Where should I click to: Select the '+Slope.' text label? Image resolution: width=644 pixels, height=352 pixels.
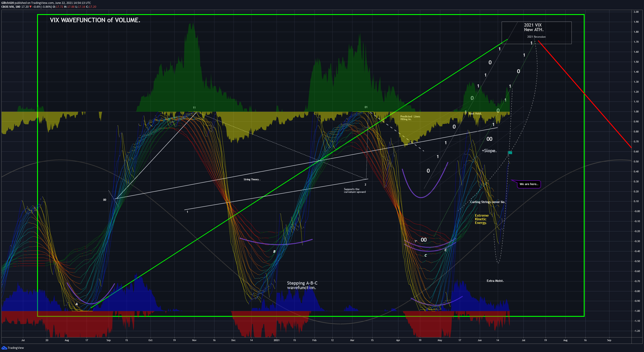point(489,151)
